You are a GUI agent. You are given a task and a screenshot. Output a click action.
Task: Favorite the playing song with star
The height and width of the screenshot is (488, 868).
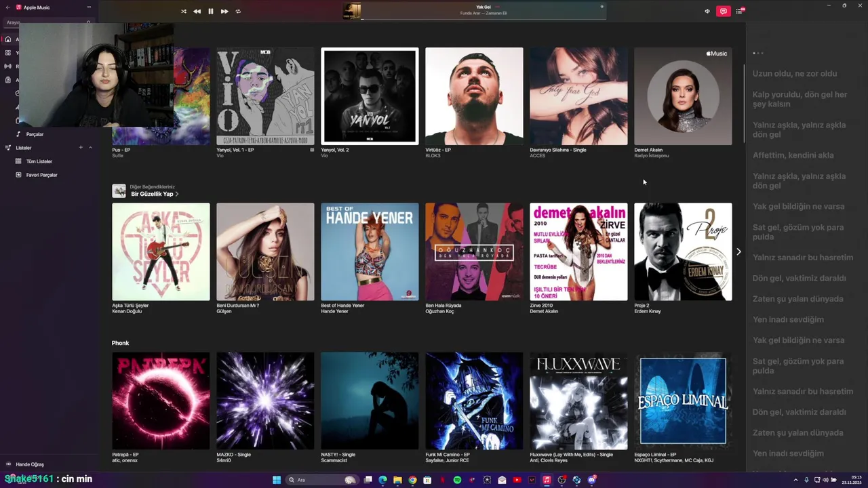coord(601,7)
